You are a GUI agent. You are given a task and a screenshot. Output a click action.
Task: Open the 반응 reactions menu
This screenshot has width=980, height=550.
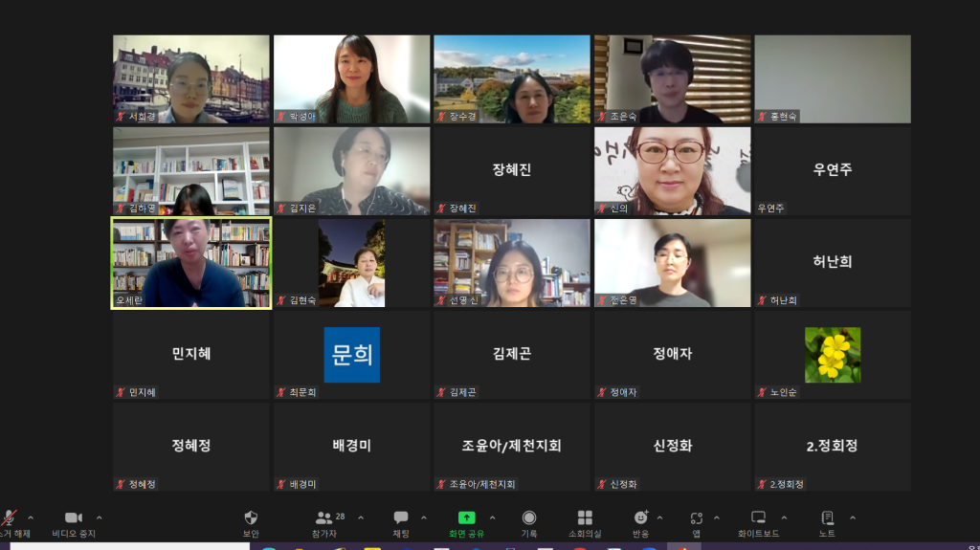pyautogui.click(x=640, y=517)
